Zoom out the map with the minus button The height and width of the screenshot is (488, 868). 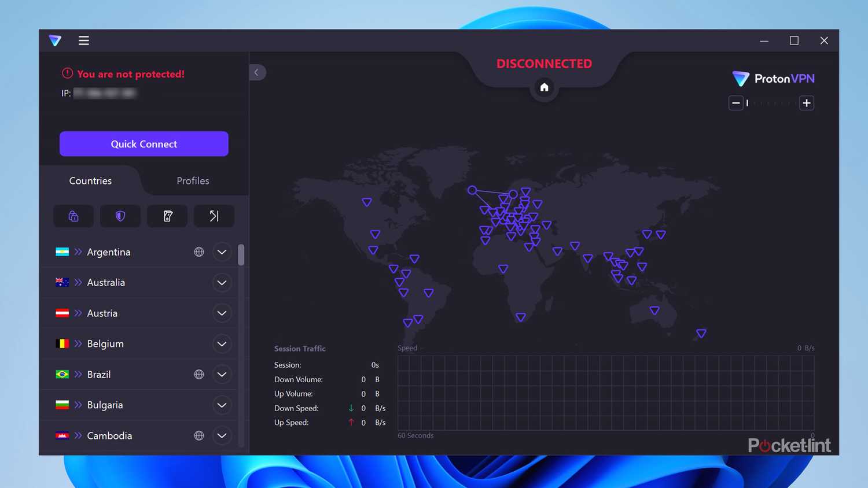pyautogui.click(x=735, y=102)
